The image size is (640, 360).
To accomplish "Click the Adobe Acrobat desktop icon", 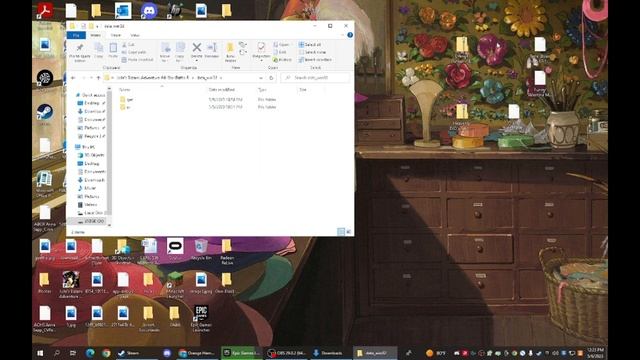I will pos(44,10).
